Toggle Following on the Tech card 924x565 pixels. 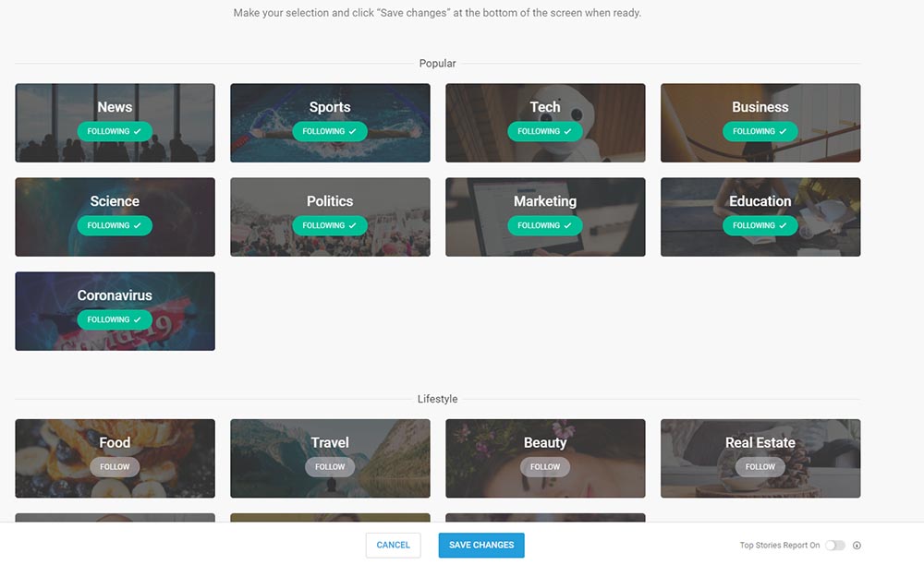click(545, 131)
